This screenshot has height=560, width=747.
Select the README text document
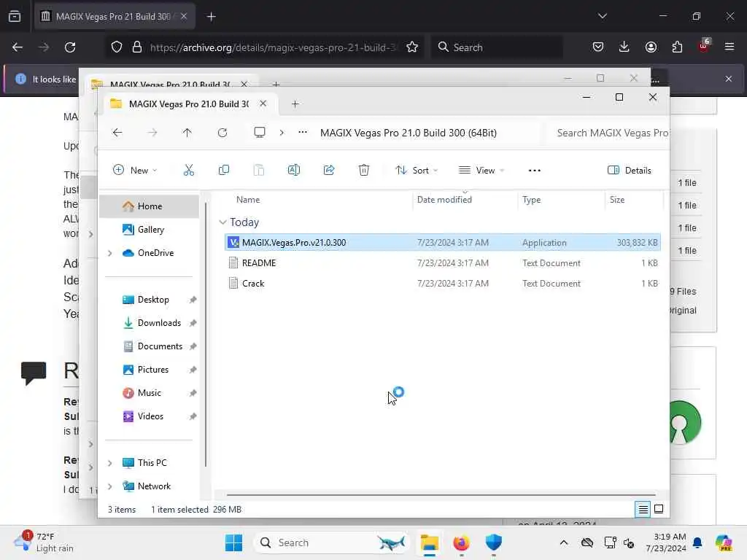pyautogui.click(x=443, y=262)
